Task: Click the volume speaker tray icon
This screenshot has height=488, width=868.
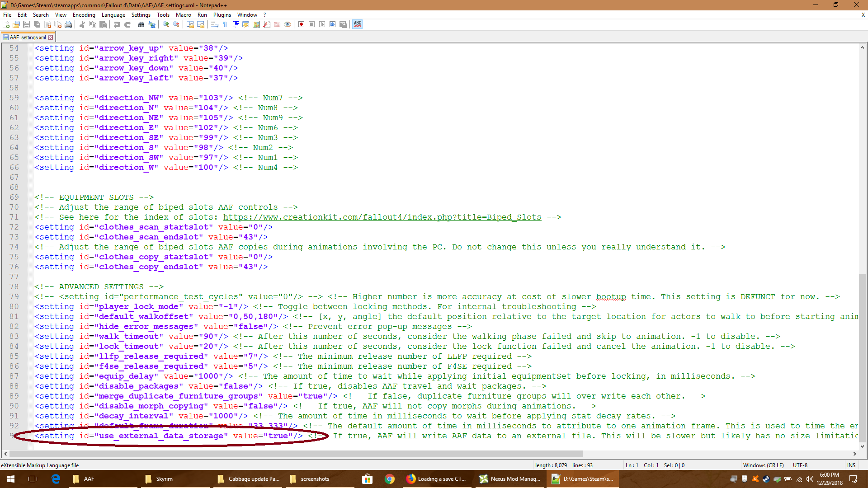Action: click(809, 479)
